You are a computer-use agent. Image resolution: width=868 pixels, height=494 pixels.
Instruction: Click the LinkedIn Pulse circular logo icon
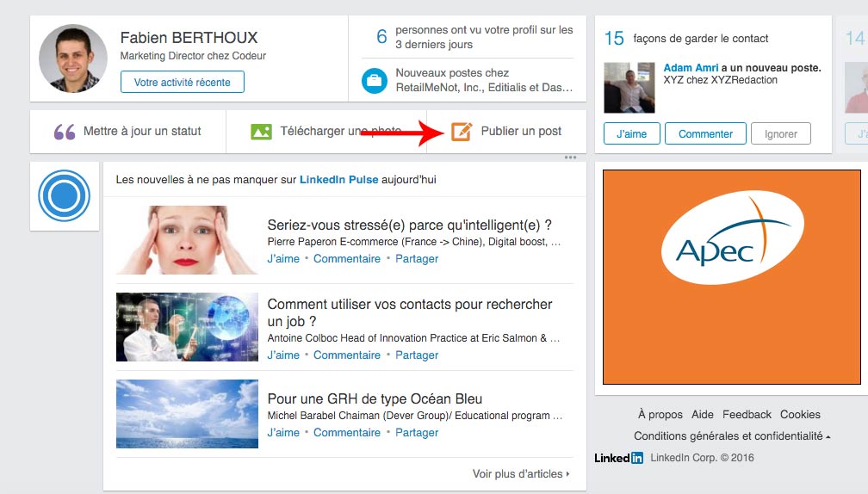click(x=65, y=196)
